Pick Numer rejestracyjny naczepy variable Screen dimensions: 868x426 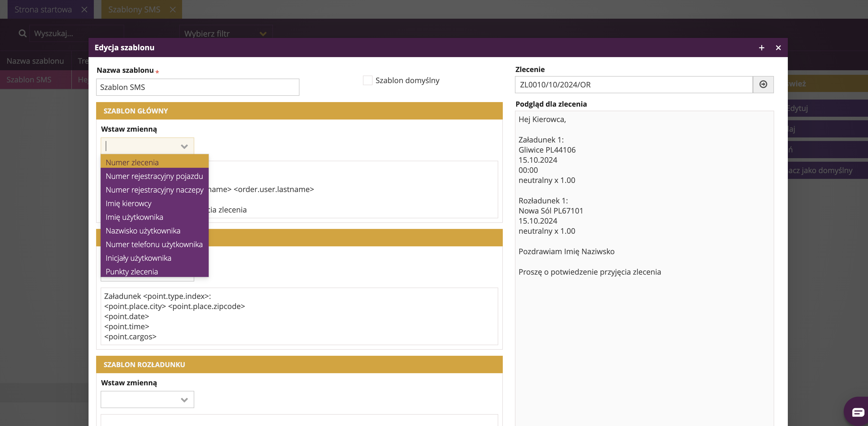(154, 190)
